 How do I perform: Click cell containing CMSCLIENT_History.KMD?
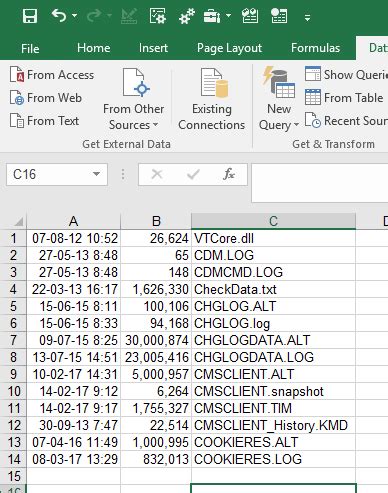click(x=273, y=425)
